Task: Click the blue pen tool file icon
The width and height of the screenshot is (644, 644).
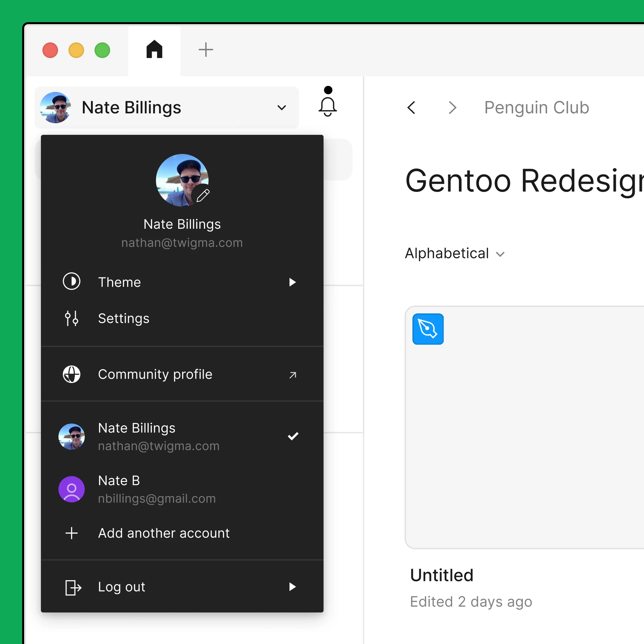Action: (x=428, y=329)
